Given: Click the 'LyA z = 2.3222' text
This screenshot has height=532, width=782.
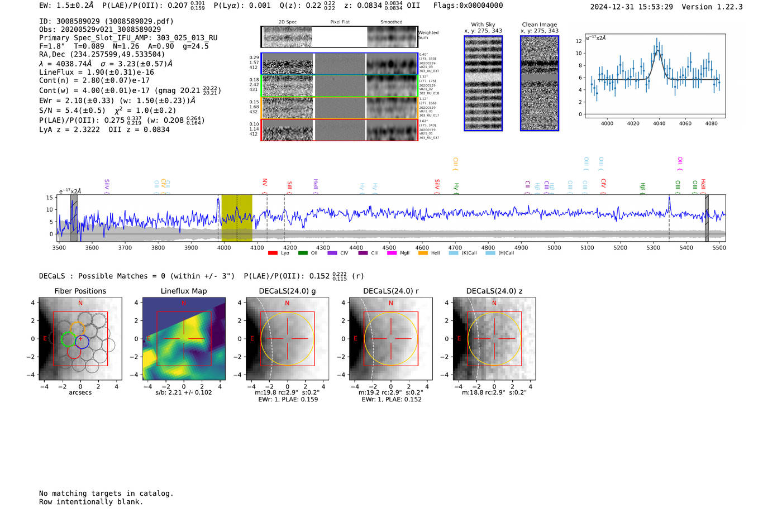Looking at the screenshot, I should [x=69, y=130].
